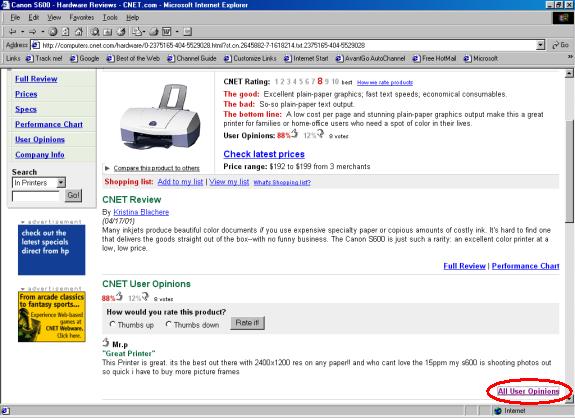Click How we rate products link
This screenshot has width=575, height=418.
pyautogui.click(x=385, y=82)
